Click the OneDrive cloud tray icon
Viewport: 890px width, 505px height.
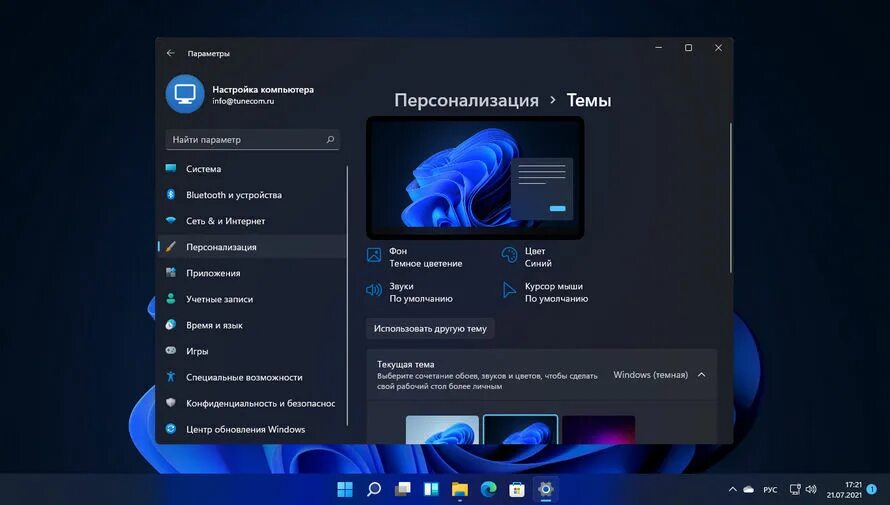tap(749, 489)
